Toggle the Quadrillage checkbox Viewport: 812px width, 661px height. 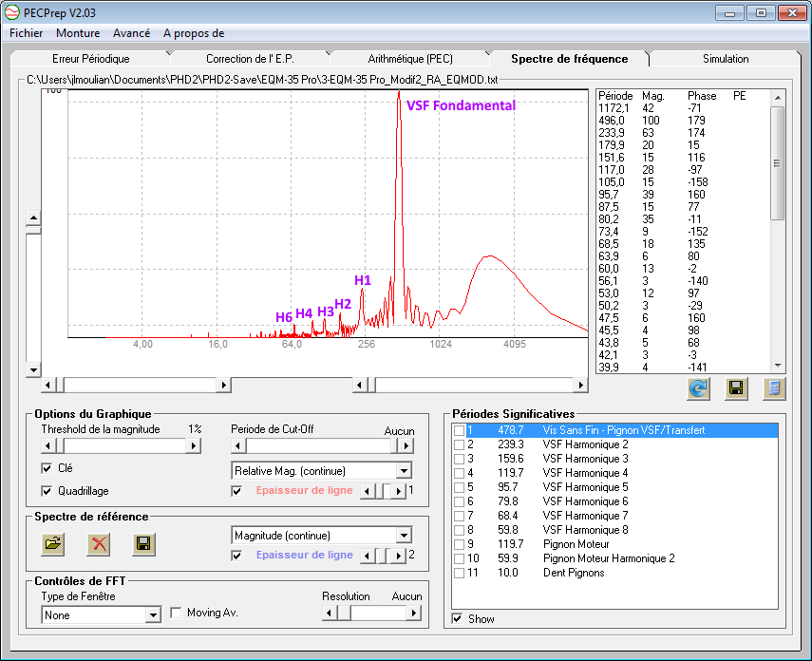click(x=47, y=491)
